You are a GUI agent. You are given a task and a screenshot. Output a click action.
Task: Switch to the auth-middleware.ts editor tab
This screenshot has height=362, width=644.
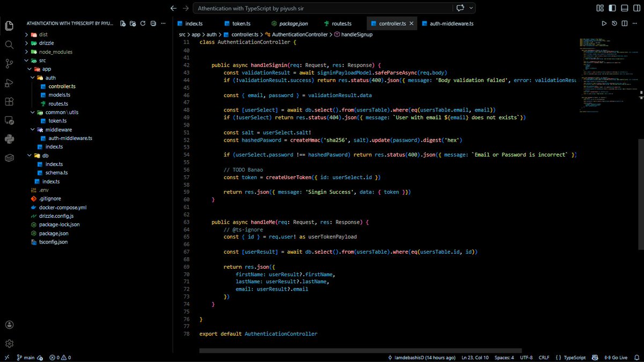click(x=448, y=24)
